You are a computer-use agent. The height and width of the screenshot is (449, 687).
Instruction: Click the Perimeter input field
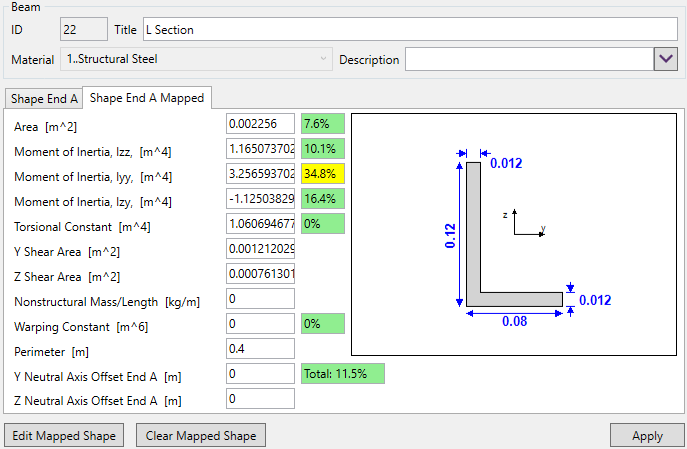coord(260,349)
